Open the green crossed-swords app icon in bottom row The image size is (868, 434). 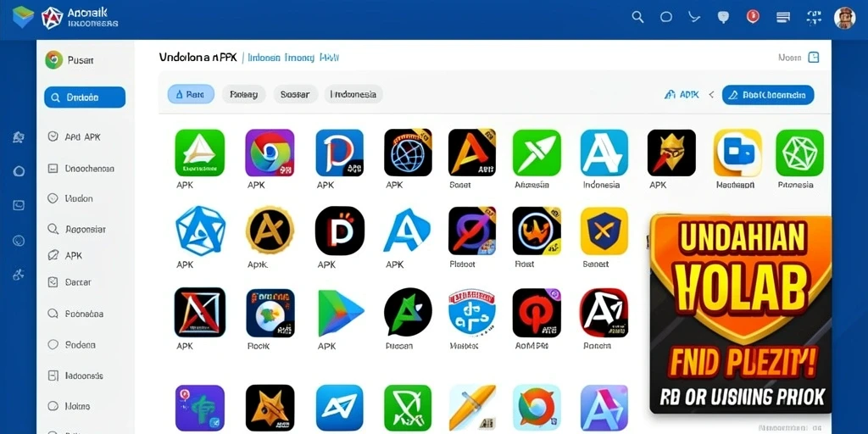pos(408,408)
